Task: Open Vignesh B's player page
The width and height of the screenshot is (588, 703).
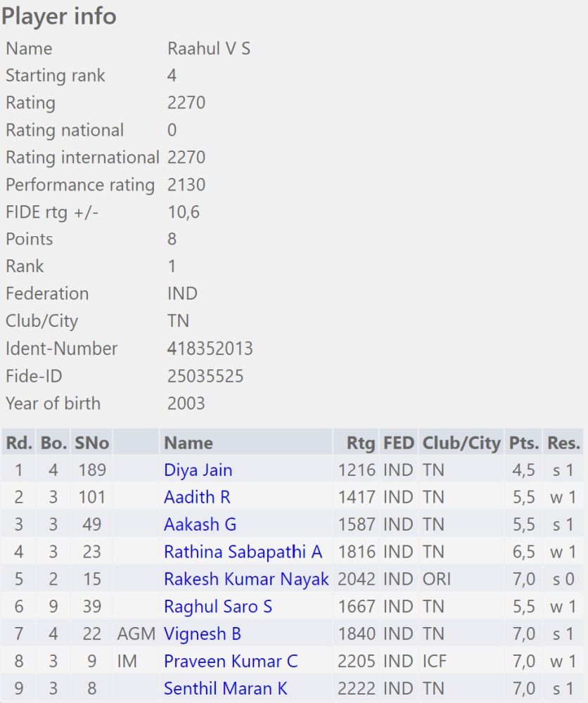Action: tap(203, 634)
